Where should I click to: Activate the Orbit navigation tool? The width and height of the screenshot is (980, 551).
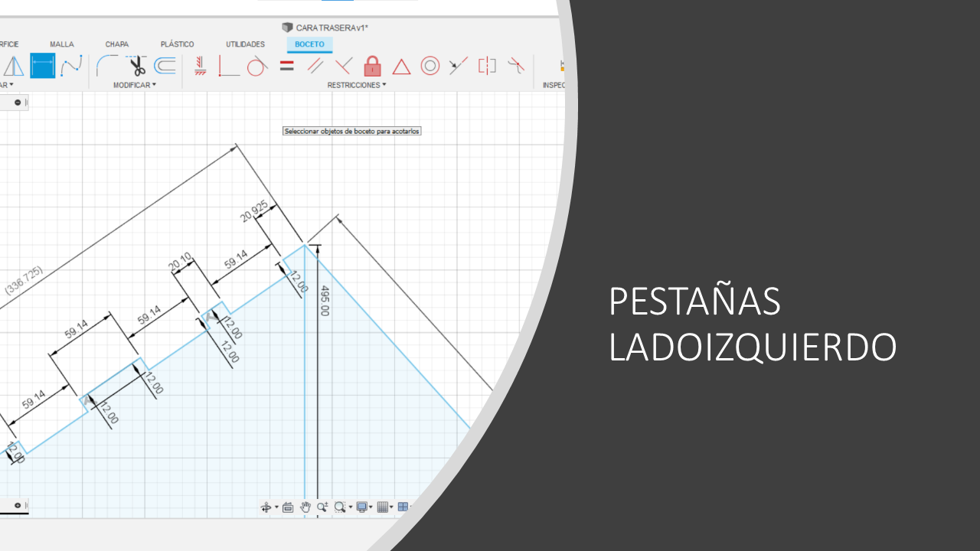click(x=266, y=507)
